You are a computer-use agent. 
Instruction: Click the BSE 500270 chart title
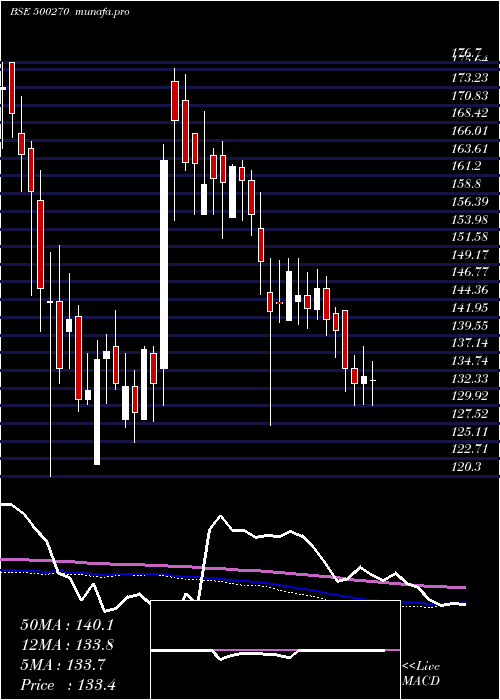point(39,12)
